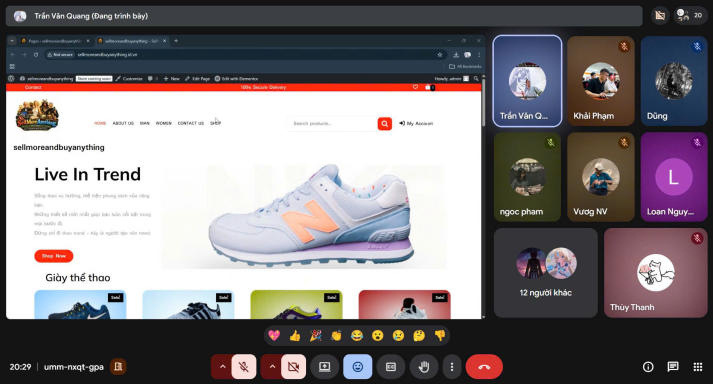
Task: Raise your hand
Action: [x=424, y=367]
